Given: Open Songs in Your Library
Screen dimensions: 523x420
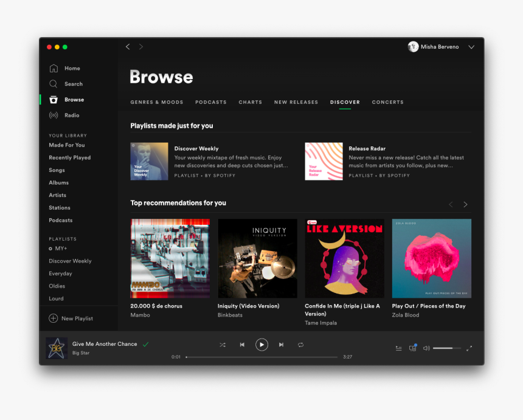Looking at the screenshot, I should pos(57,170).
